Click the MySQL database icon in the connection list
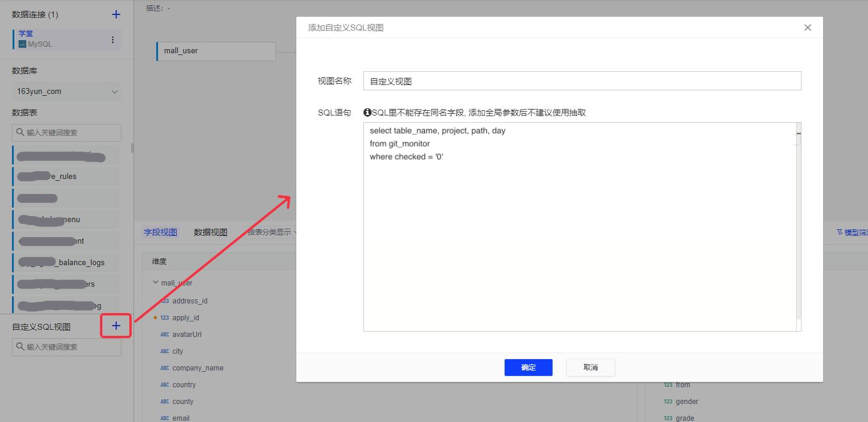868x422 pixels. point(22,42)
